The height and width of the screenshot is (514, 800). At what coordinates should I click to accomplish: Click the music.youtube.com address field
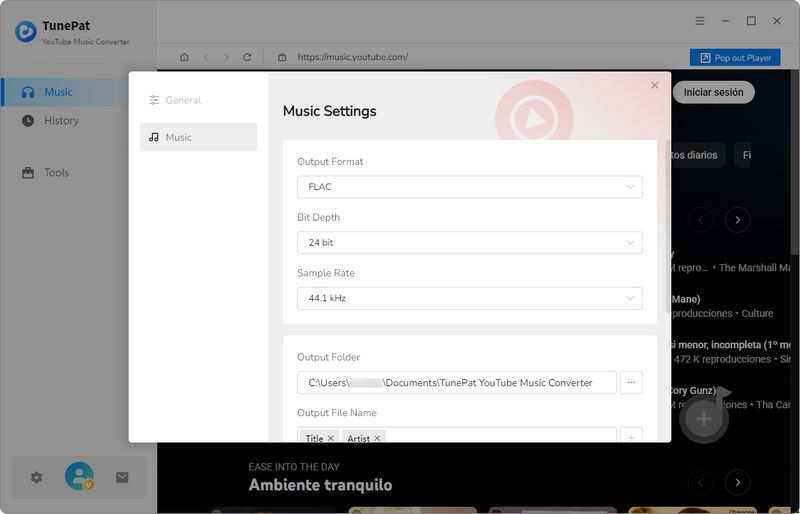tap(353, 57)
